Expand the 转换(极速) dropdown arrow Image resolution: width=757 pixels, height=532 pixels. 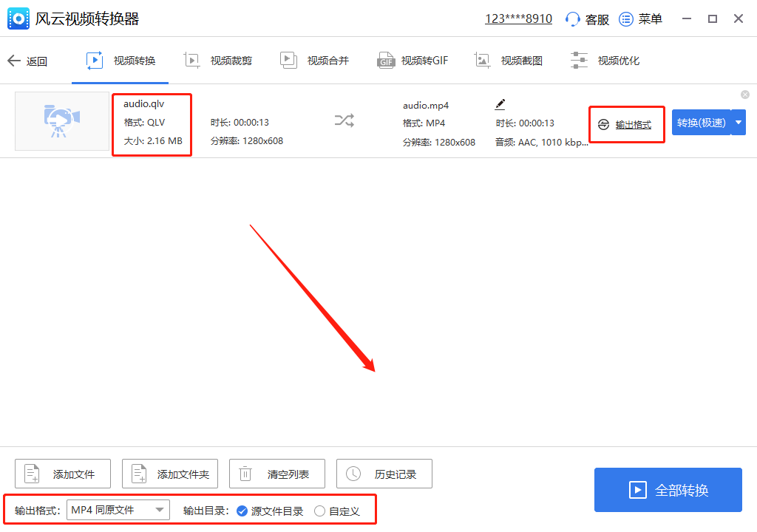(x=739, y=123)
